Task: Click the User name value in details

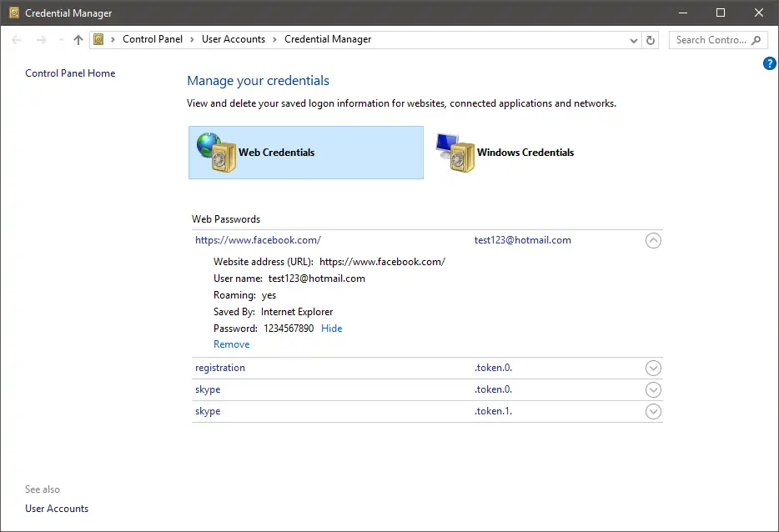Action: pyautogui.click(x=316, y=279)
